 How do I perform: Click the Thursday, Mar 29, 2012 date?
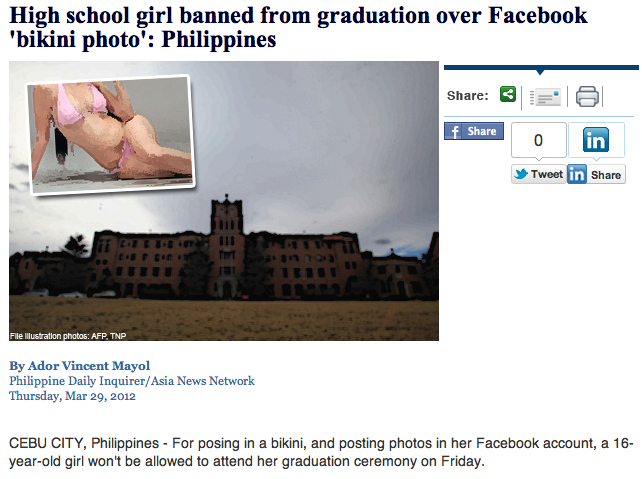coord(72,396)
